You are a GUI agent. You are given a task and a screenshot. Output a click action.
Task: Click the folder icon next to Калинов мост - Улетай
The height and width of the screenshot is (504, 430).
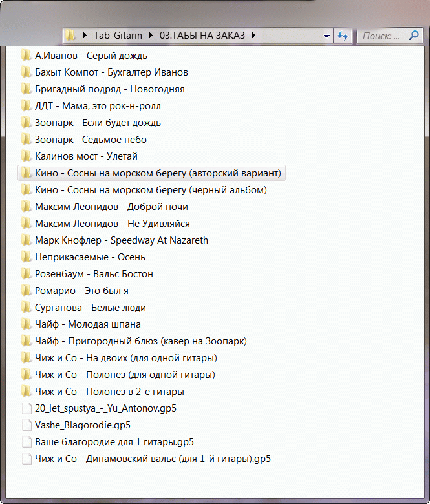(27, 156)
